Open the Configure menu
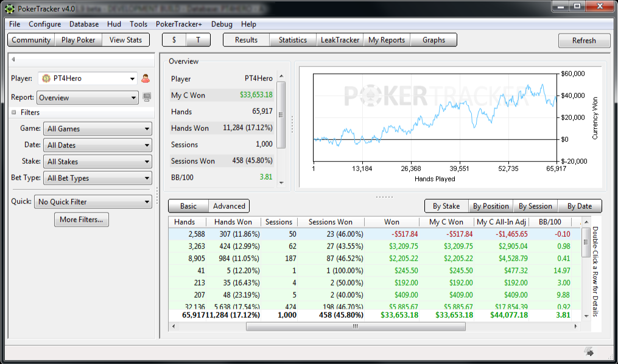The image size is (618, 364). pyautogui.click(x=44, y=24)
